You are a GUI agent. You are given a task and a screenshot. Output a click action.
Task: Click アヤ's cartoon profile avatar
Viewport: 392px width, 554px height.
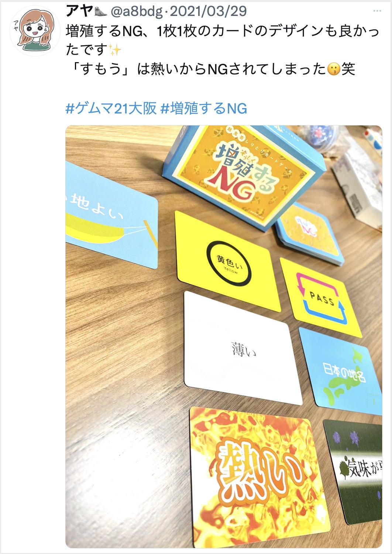[x=35, y=31]
